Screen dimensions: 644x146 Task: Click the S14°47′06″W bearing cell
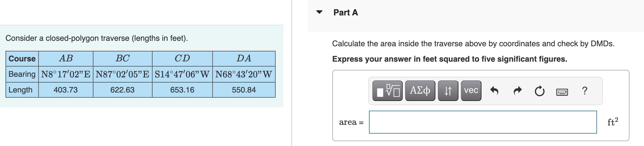[x=182, y=74]
